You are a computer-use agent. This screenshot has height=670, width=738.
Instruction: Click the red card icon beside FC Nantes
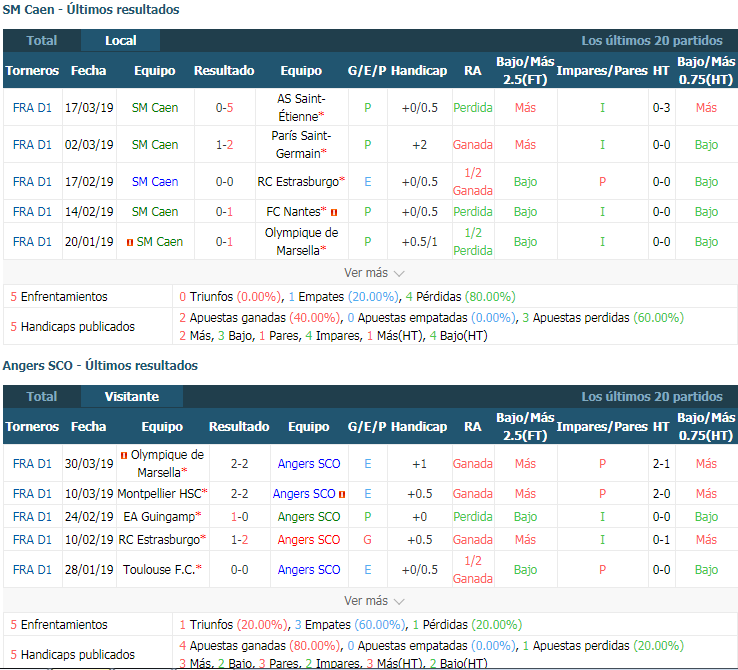point(334,213)
